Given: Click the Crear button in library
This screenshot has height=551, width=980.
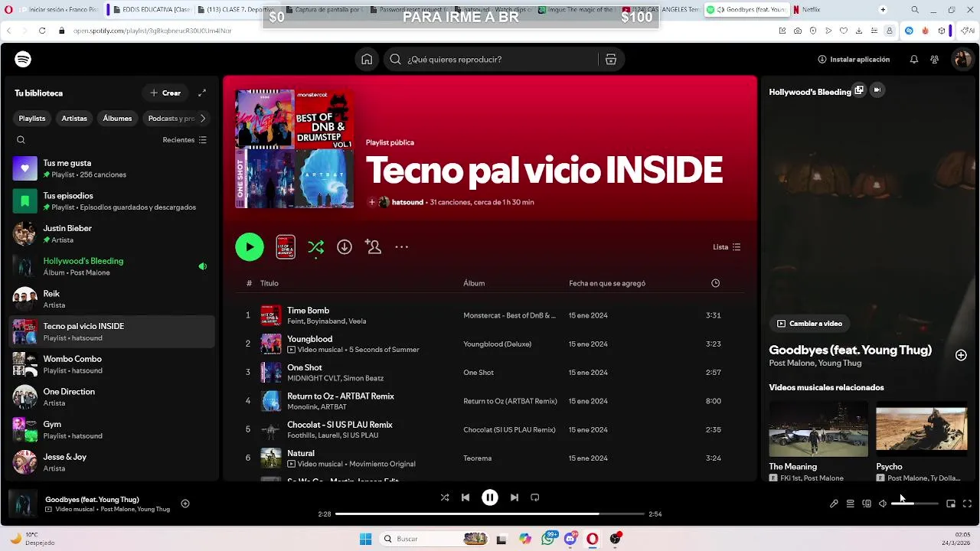Looking at the screenshot, I should (x=165, y=93).
